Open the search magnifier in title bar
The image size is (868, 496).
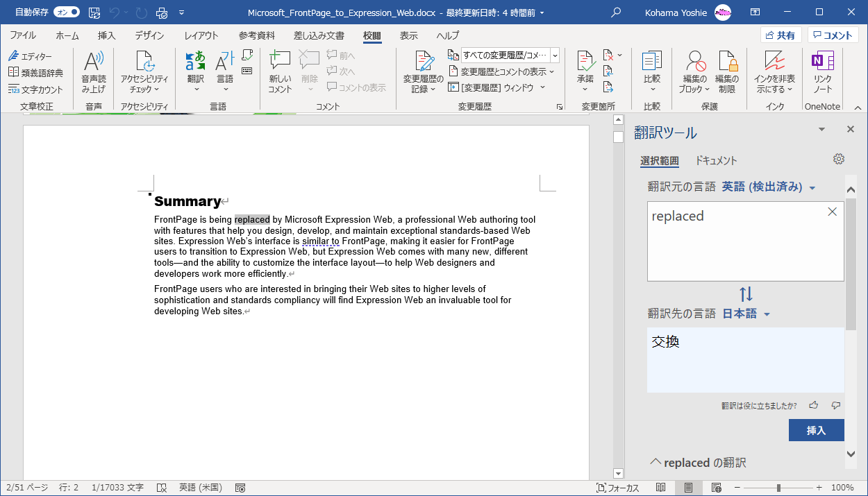point(615,12)
